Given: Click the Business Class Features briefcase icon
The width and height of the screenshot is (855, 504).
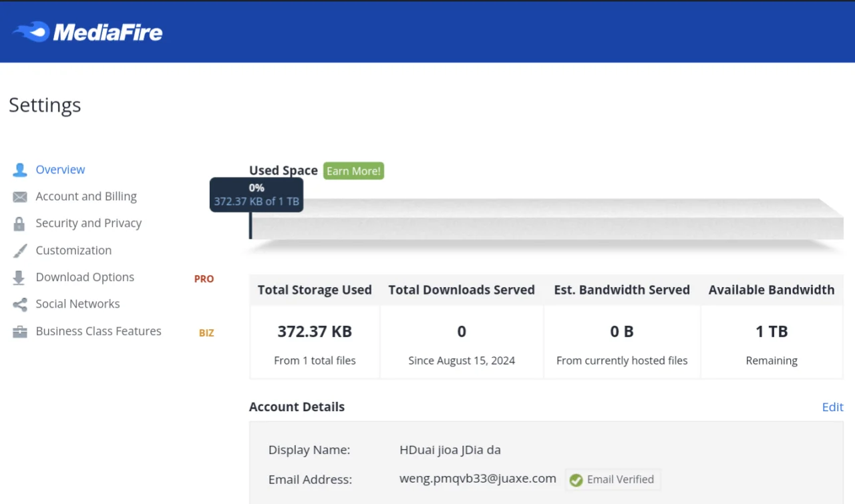Looking at the screenshot, I should pos(20,332).
